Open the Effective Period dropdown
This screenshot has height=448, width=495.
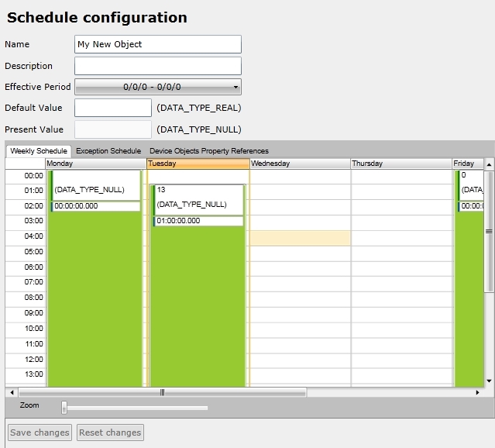(x=157, y=87)
